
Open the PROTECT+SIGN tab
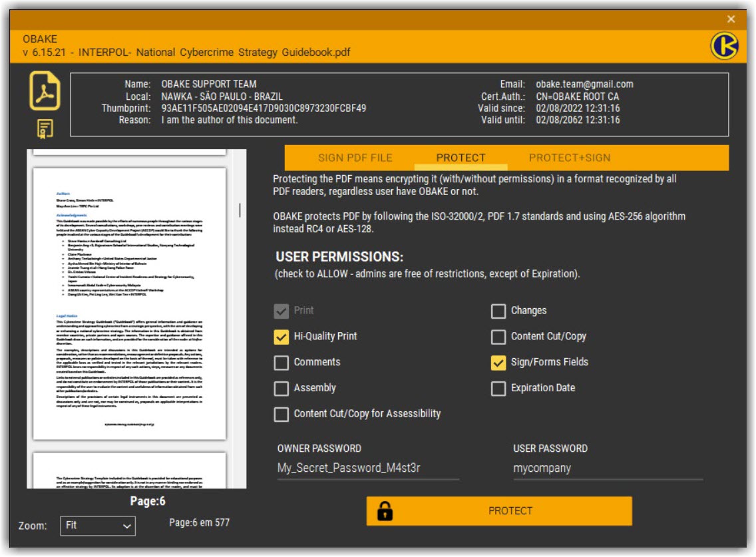coord(570,158)
